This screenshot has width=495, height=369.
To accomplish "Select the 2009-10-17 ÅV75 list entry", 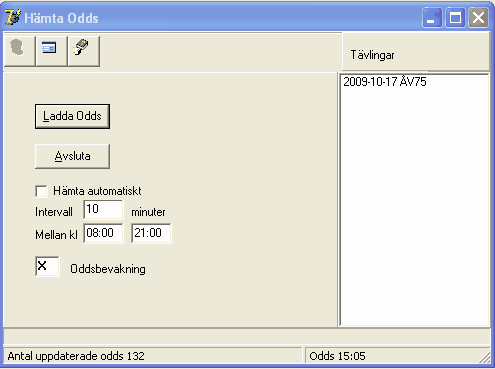I will coord(385,82).
